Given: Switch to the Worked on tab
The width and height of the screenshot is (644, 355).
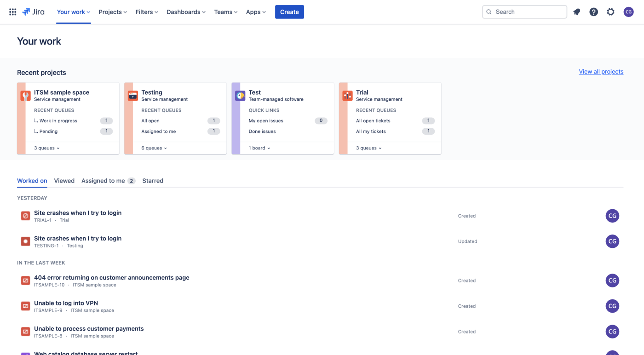Looking at the screenshot, I should pos(32,181).
